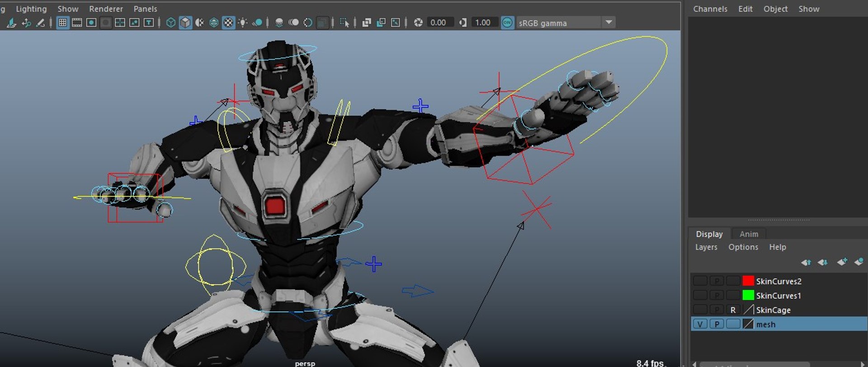The image size is (868, 367).
Task: Click use default material icon
Action: [x=200, y=23]
